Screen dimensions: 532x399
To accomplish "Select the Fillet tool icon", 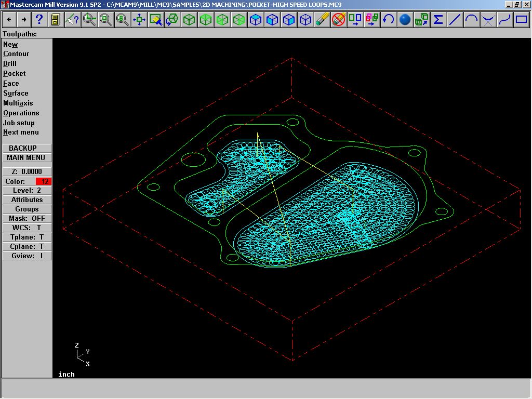I will (488, 20).
